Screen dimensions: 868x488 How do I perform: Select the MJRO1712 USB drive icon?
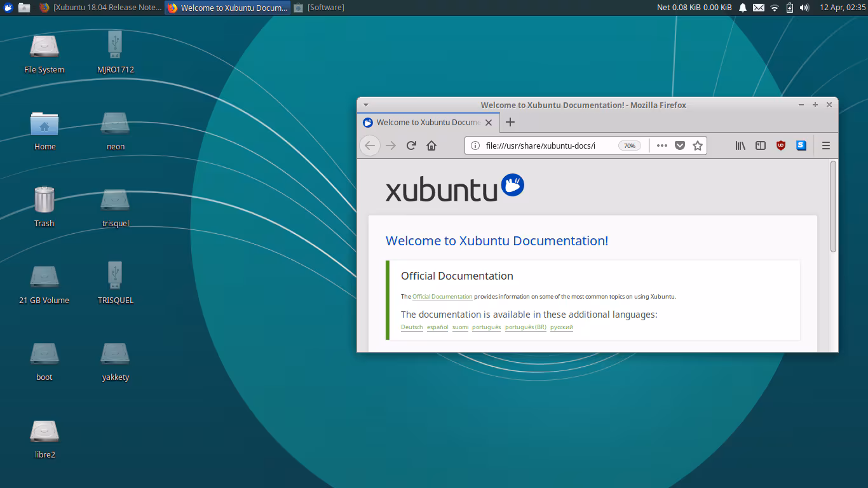pyautogui.click(x=116, y=53)
